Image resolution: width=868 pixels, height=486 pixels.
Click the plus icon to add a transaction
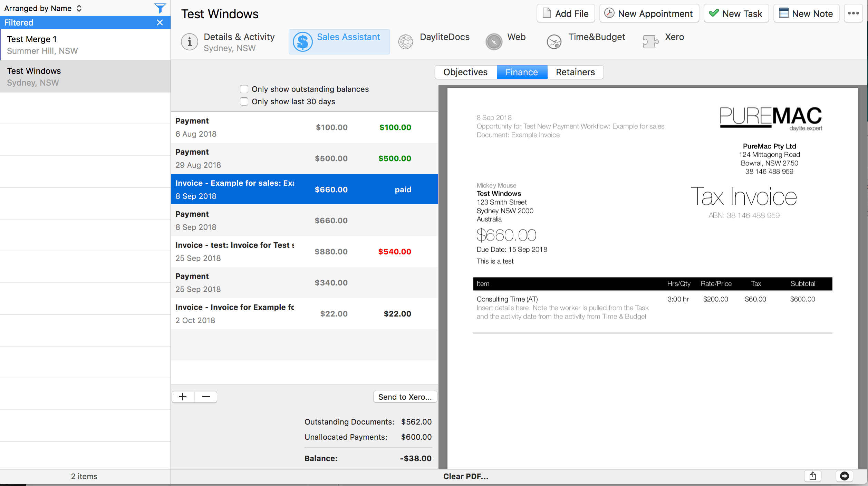[x=183, y=397]
